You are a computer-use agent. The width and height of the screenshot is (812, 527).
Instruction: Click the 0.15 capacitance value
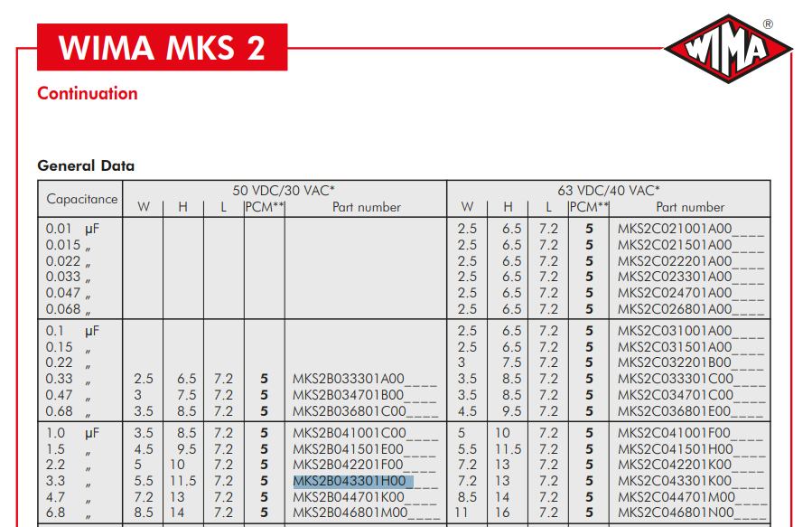(x=59, y=347)
